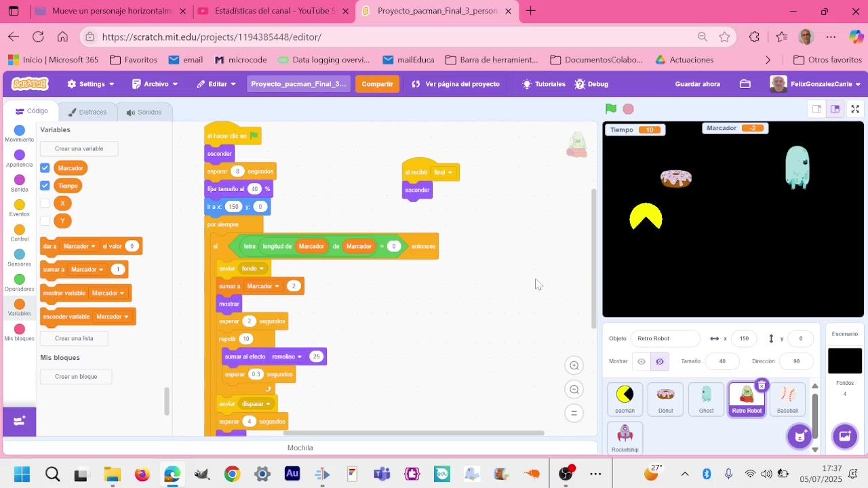Edit the sprite name field 'Retro Robot'
The image size is (868, 488).
click(665, 338)
